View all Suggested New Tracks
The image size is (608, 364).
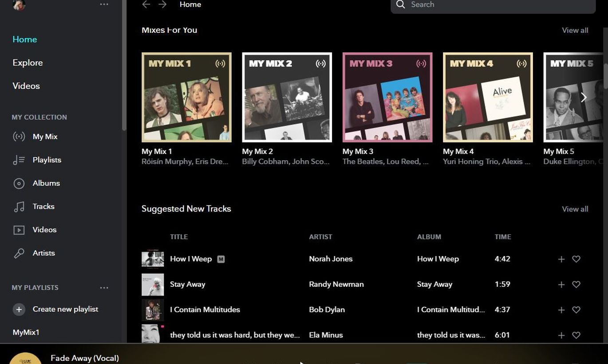(x=575, y=209)
